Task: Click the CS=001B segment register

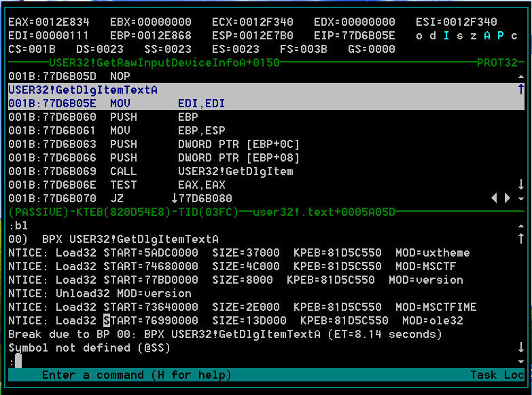Action: 32,49
